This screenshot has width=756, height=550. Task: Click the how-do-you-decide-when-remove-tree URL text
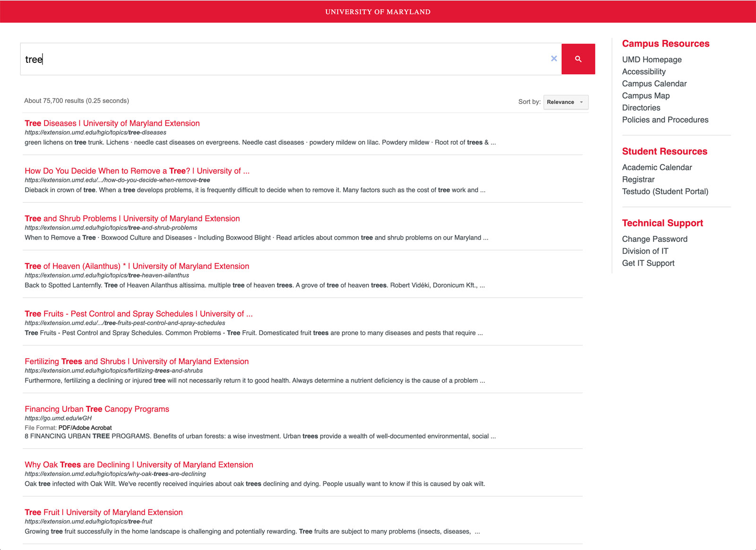tap(117, 180)
